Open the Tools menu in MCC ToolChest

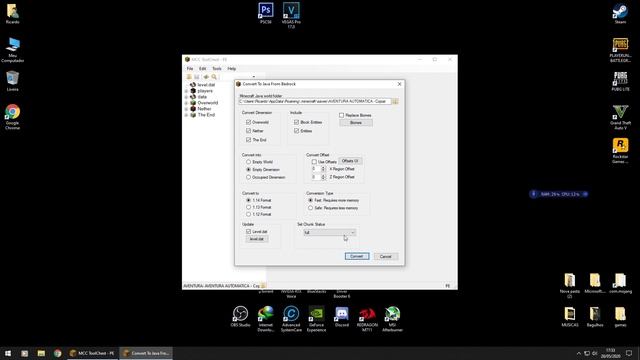[x=217, y=69]
